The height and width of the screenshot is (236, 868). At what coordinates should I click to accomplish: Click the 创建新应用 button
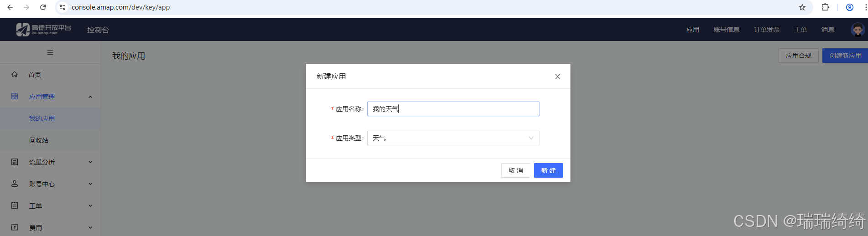(x=845, y=56)
